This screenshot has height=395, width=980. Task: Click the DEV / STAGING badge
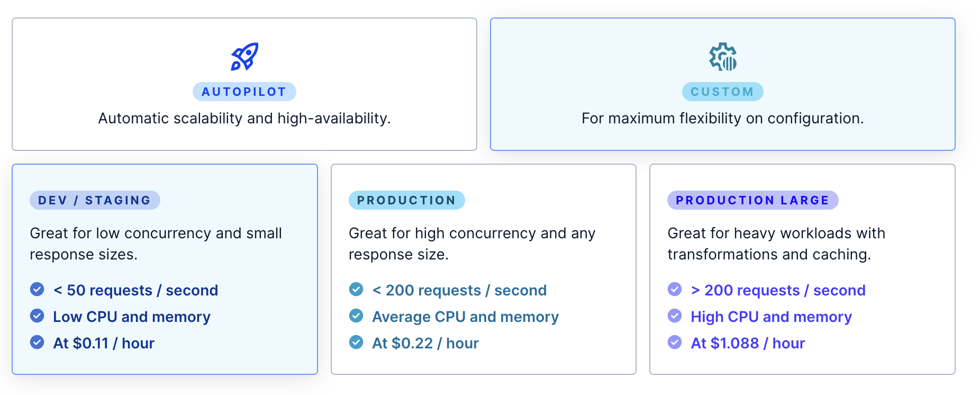tap(95, 200)
